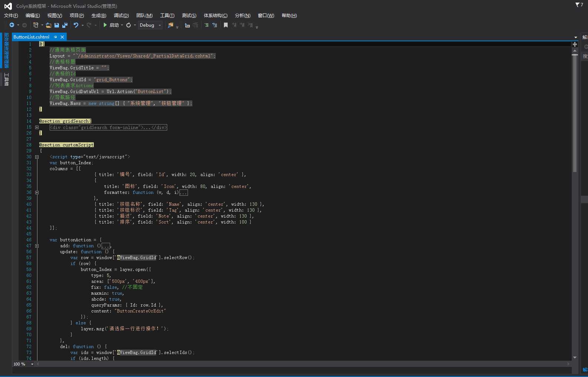The height and width of the screenshot is (377, 588).
Task: Click the editor split handle icon
Action: (x=575, y=44)
